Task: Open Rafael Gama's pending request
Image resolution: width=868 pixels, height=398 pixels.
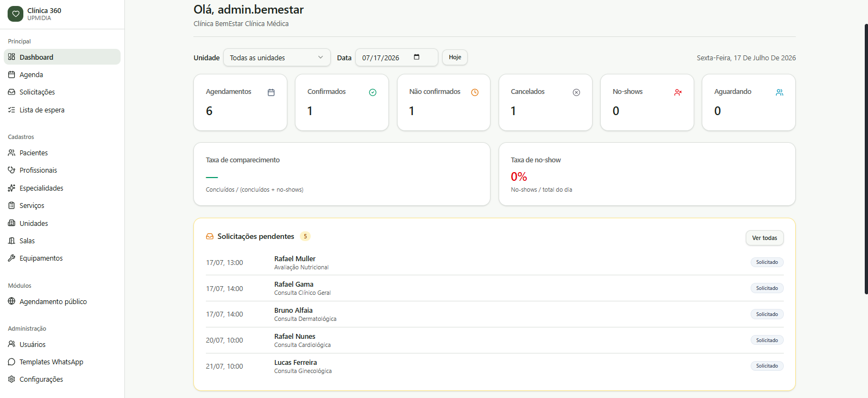Action: (494, 288)
